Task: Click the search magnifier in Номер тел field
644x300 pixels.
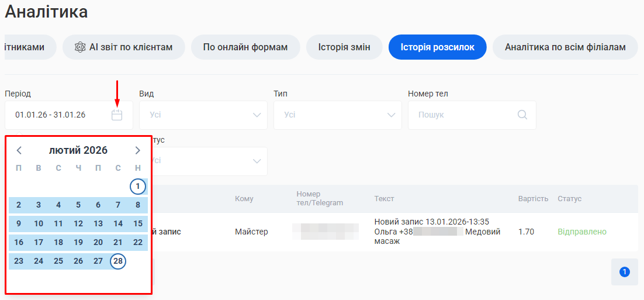Action: click(522, 115)
